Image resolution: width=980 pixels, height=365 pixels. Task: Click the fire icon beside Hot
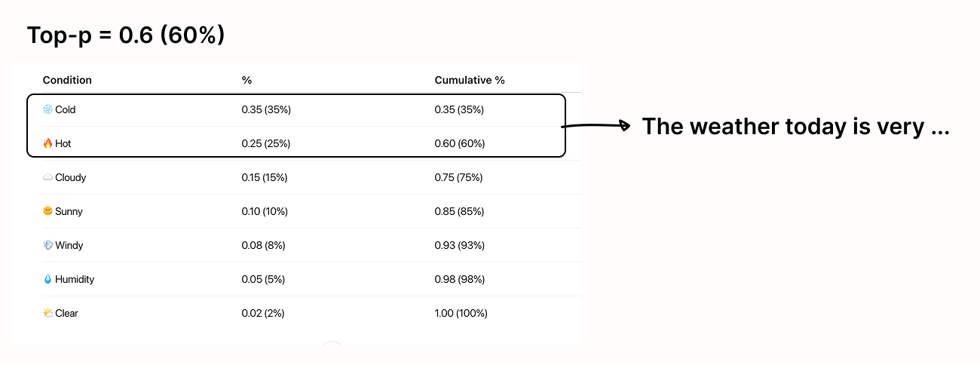(x=48, y=143)
